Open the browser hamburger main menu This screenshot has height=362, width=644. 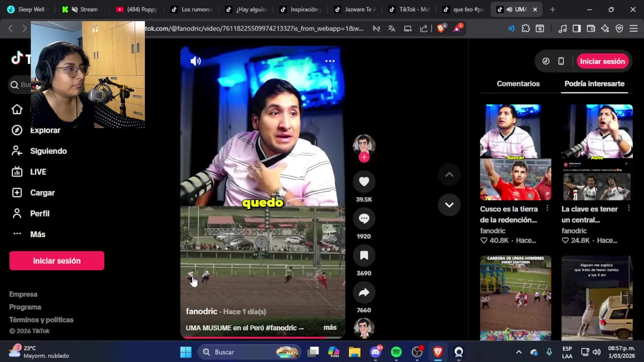click(633, 29)
